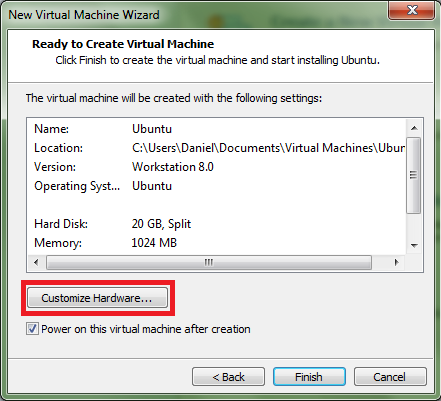The width and height of the screenshot is (441, 401).
Task: Select the Name: Ubuntu row
Action: coord(217,129)
